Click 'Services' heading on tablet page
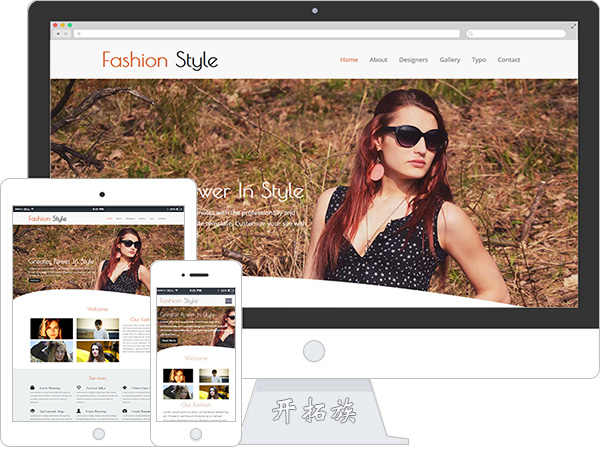The height and width of the screenshot is (450, 600). pos(98,378)
